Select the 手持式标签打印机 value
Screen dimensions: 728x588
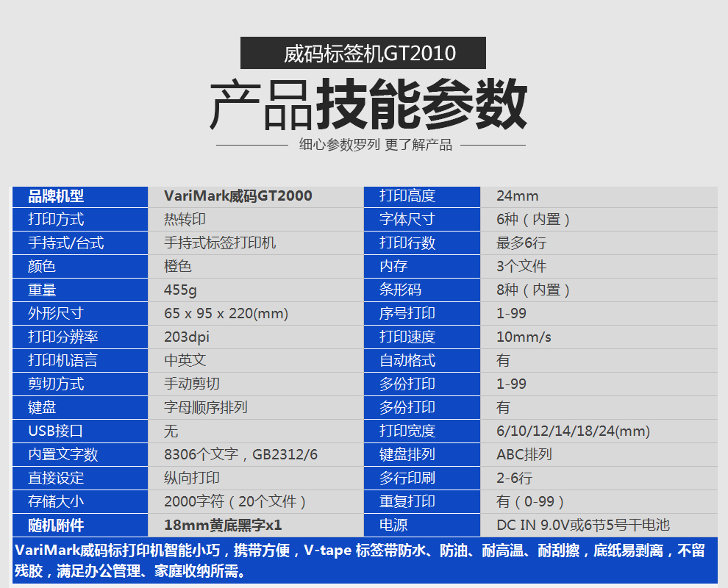[220, 243]
